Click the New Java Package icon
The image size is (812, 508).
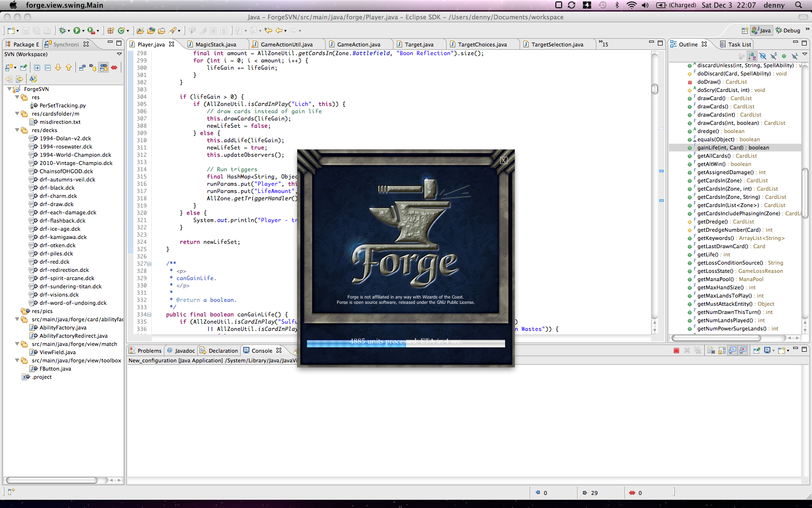pos(111,30)
